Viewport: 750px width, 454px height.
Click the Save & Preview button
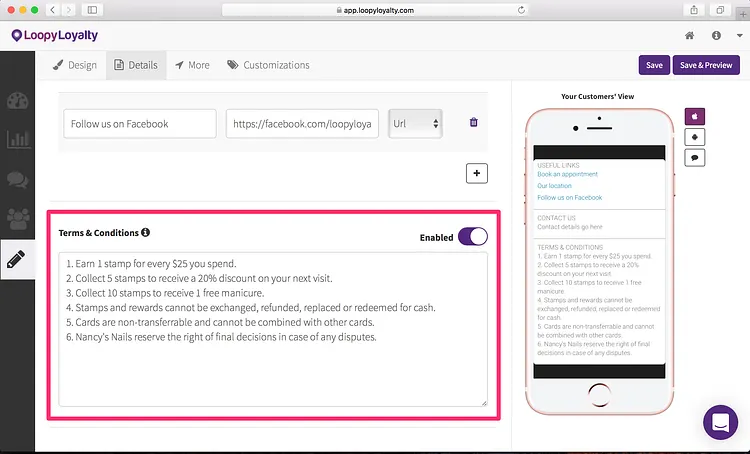[x=706, y=65]
